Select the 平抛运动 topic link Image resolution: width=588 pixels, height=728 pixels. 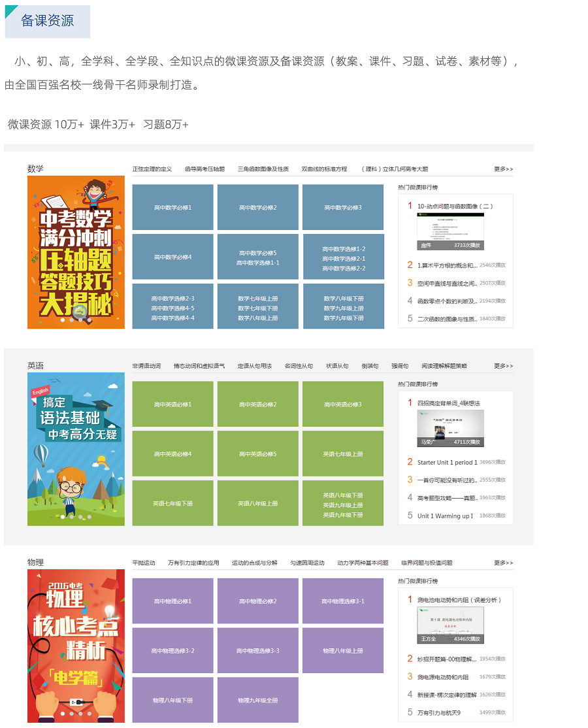coord(144,563)
